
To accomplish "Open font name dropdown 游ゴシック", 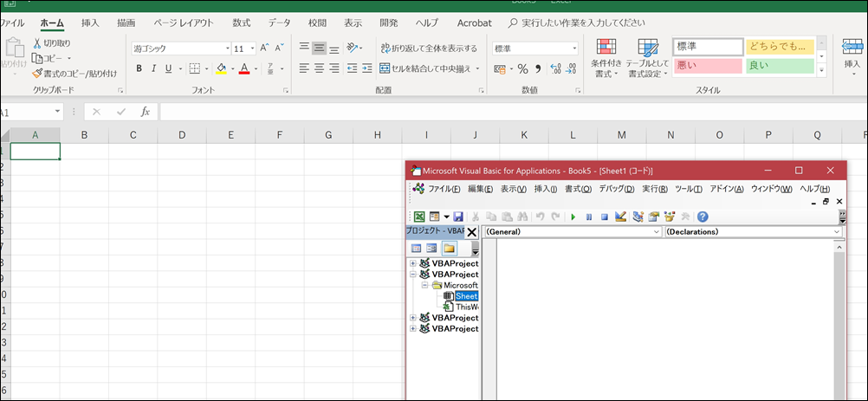I will 227,49.
